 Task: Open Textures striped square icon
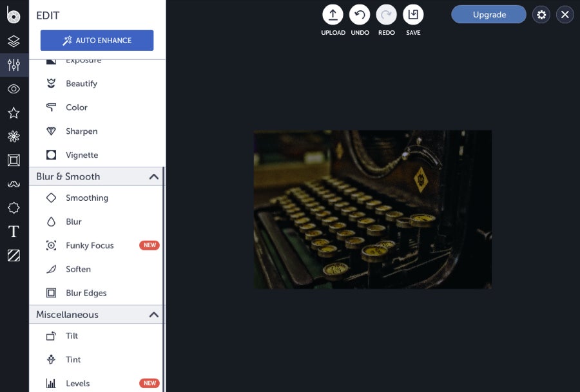point(14,256)
